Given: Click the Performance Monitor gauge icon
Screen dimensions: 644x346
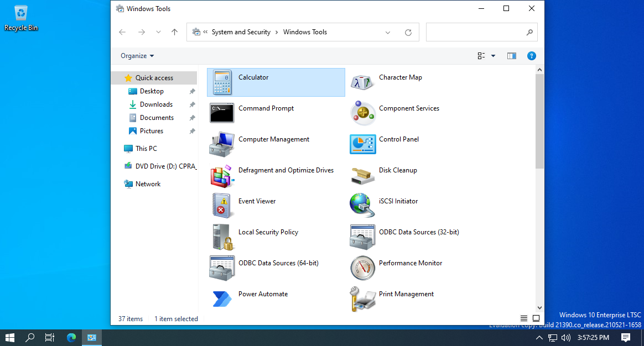Looking at the screenshot, I should [x=362, y=268].
